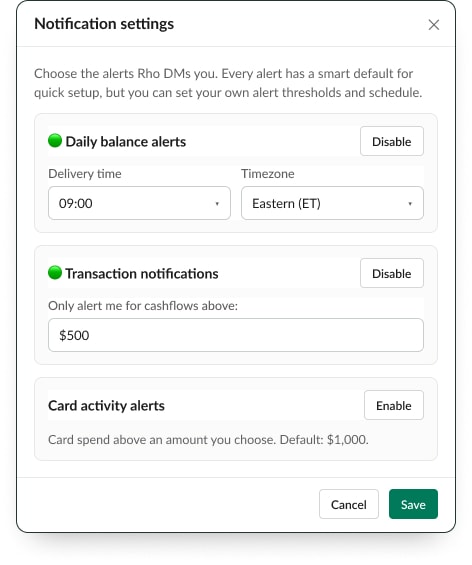
Task: Click the Card spend default $1,000 description
Action: (208, 440)
